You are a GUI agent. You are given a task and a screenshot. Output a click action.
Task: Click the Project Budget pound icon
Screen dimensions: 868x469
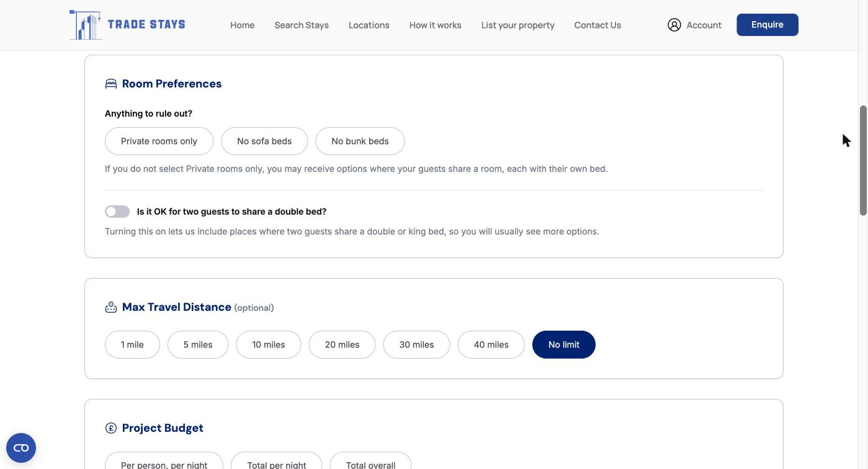tap(111, 428)
